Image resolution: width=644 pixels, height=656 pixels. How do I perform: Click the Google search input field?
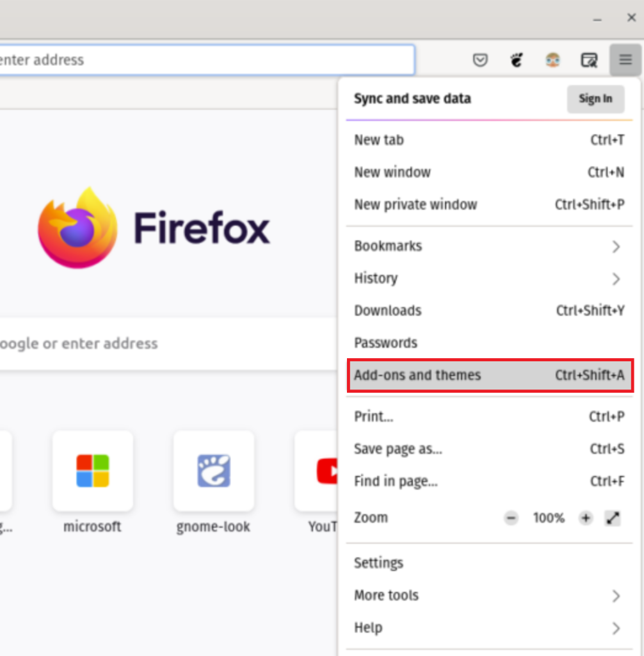(160, 343)
